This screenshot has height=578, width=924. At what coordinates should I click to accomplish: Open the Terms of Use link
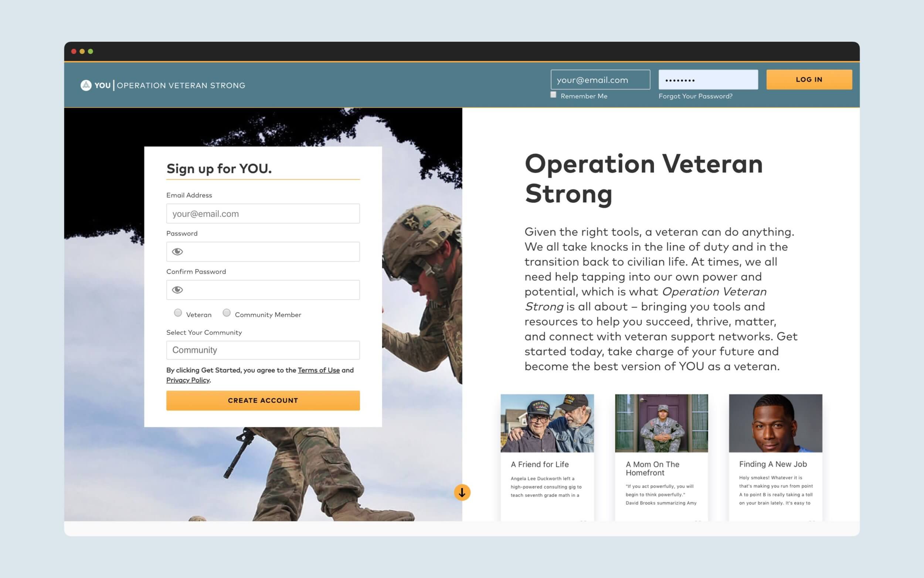[x=319, y=370]
